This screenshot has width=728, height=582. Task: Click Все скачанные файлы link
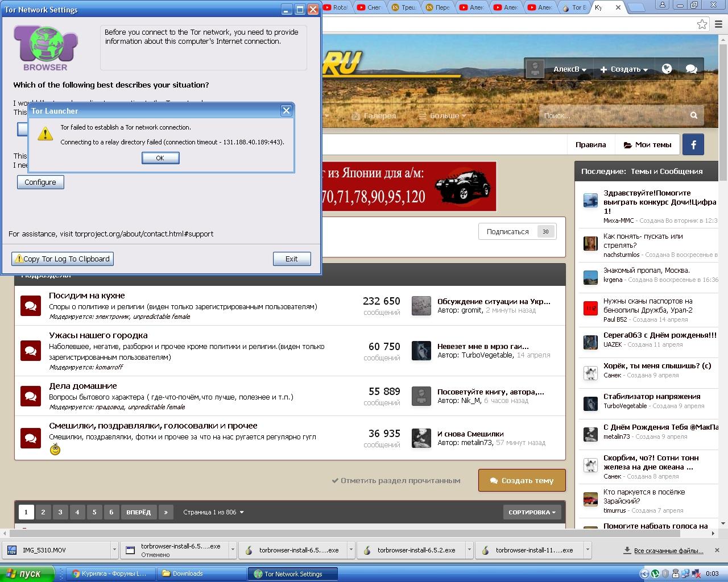(x=663, y=550)
